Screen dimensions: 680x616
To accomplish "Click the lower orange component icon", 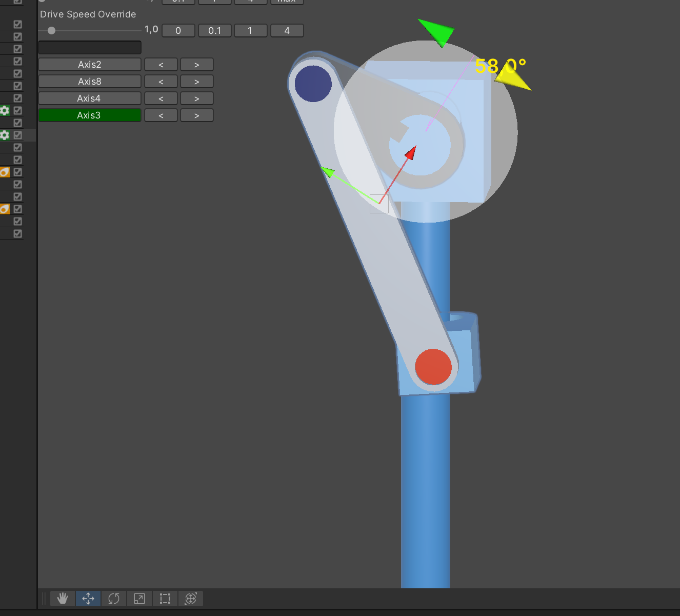I will pyautogui.click(x=5, y=209).
